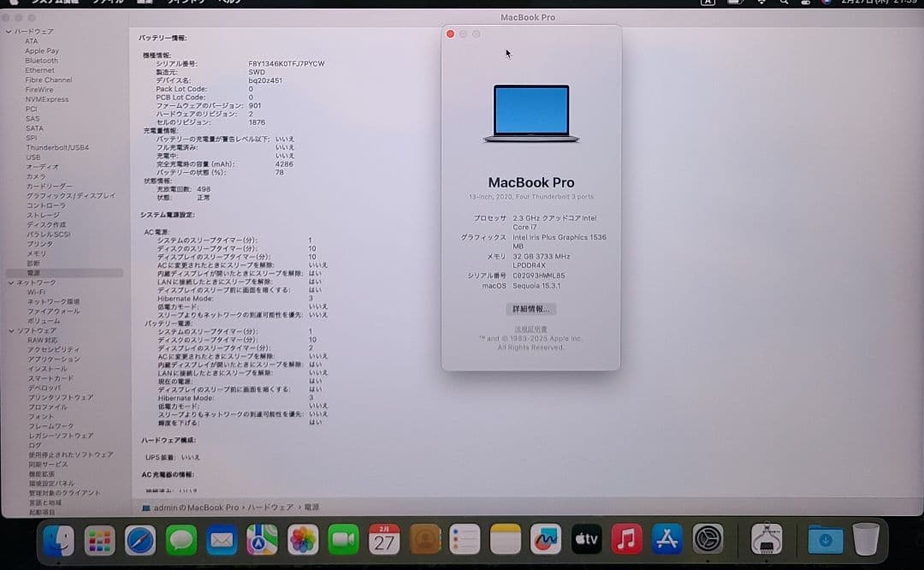Click the macOS Sequoia 15.3.1 text
Image resolution: width=924 pixels, height=570 pixels.
click(x=536, y=286)
